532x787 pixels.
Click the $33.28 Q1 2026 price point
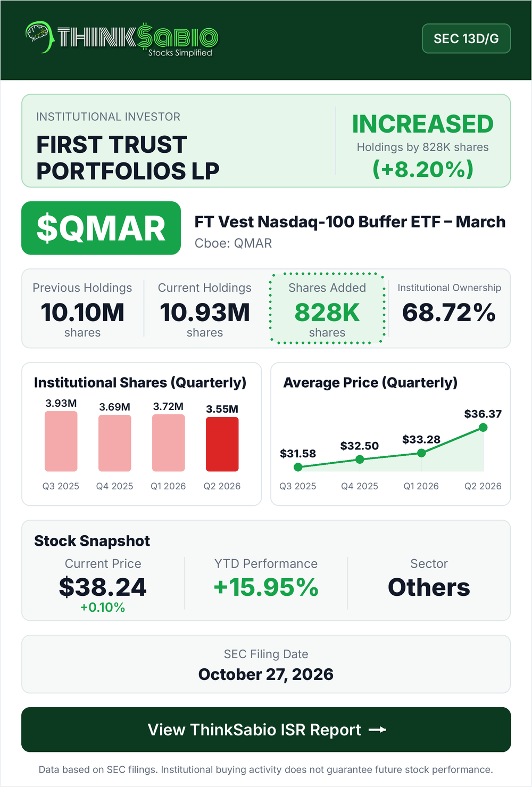pos(421,453)
